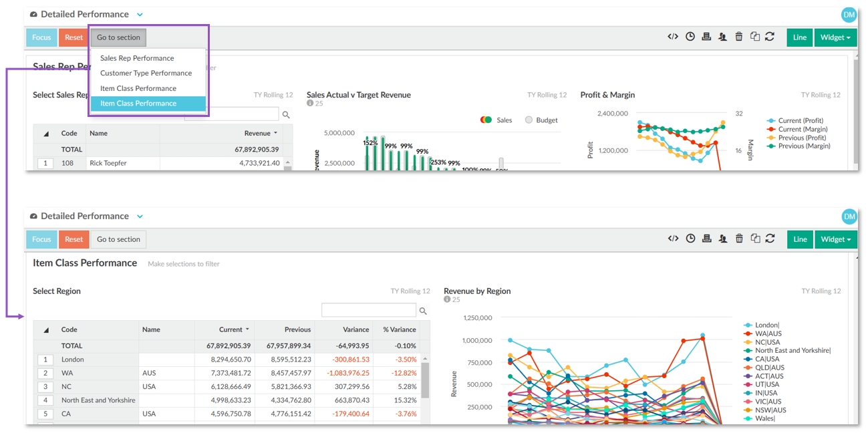868x433 pixels.
Task: Click the users icon in the lower toolbar
Action: point(722,239)
